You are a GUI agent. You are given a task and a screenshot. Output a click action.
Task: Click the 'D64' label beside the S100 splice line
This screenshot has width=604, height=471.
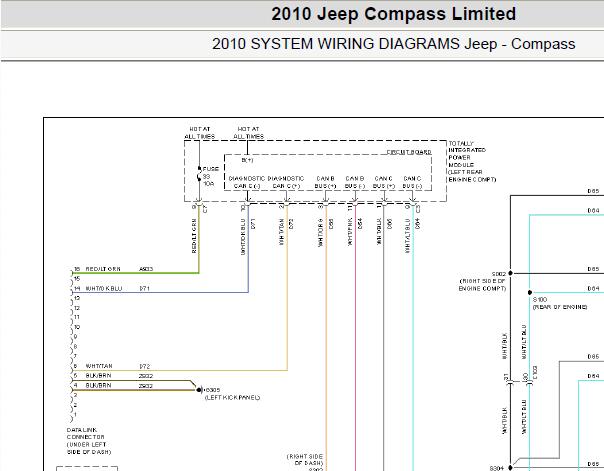click(594, 288)
